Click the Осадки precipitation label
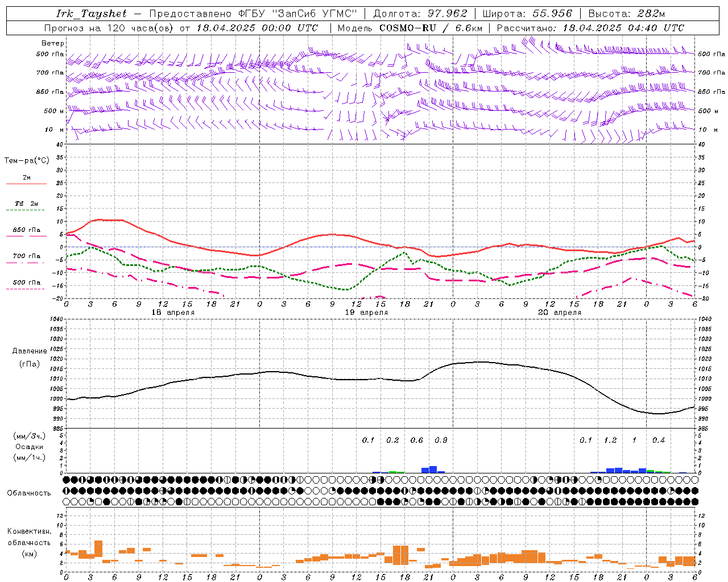The image size is (728, 582). coord(29,447)
